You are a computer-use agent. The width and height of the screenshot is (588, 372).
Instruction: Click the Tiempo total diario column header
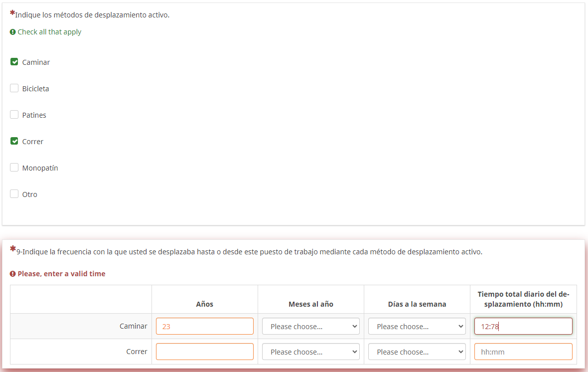tap(523, 299)
